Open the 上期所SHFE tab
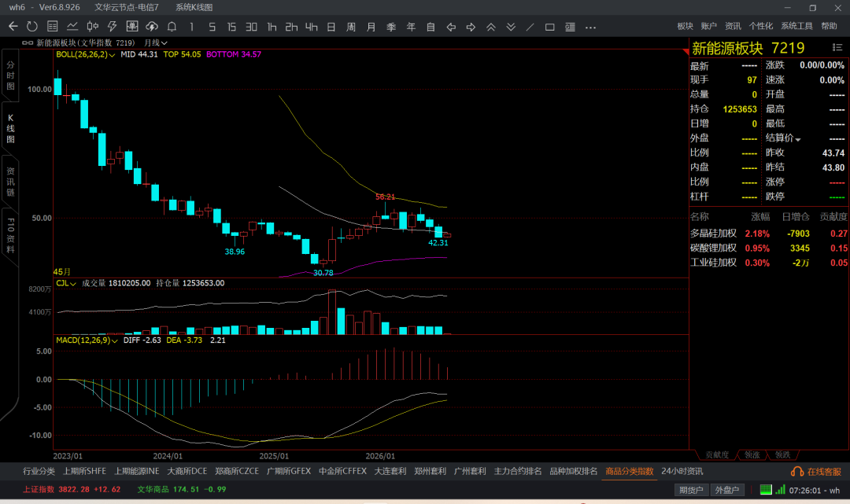Screen dimensions: 850x504 (84, 472)
